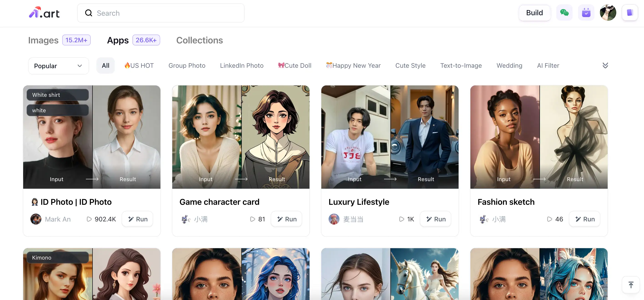
Task: Select the Cute Style filter
Action: (410, 65)
